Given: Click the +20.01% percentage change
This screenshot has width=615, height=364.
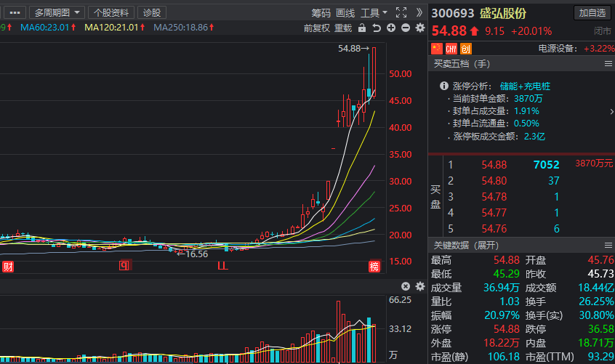Looking at the screenshot, I should click(x=531, y=31).
